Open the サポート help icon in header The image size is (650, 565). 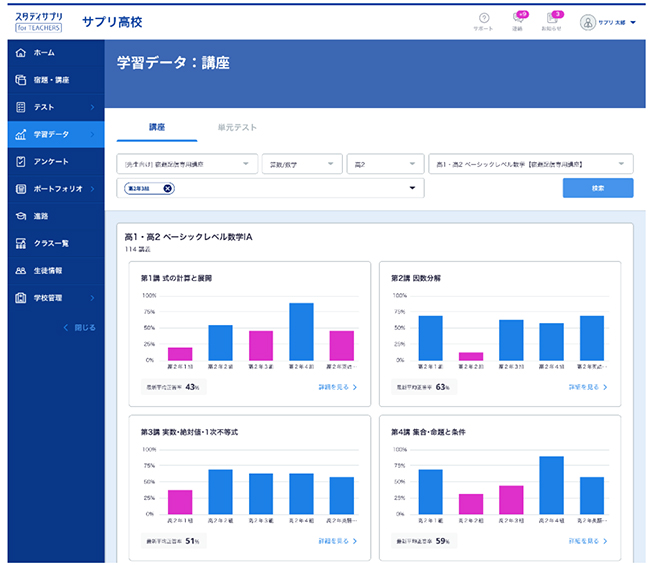(x=483, y=19)
